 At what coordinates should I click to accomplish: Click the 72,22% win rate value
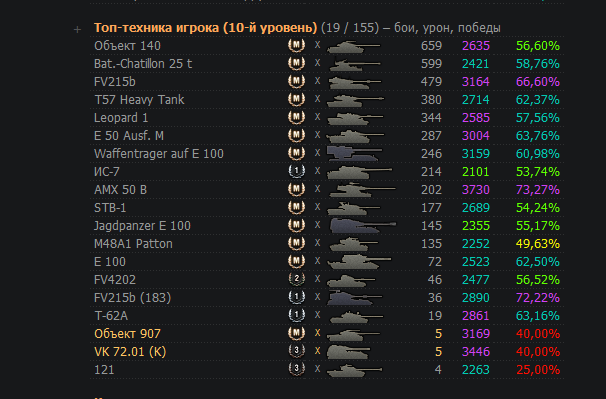(538, 298)
